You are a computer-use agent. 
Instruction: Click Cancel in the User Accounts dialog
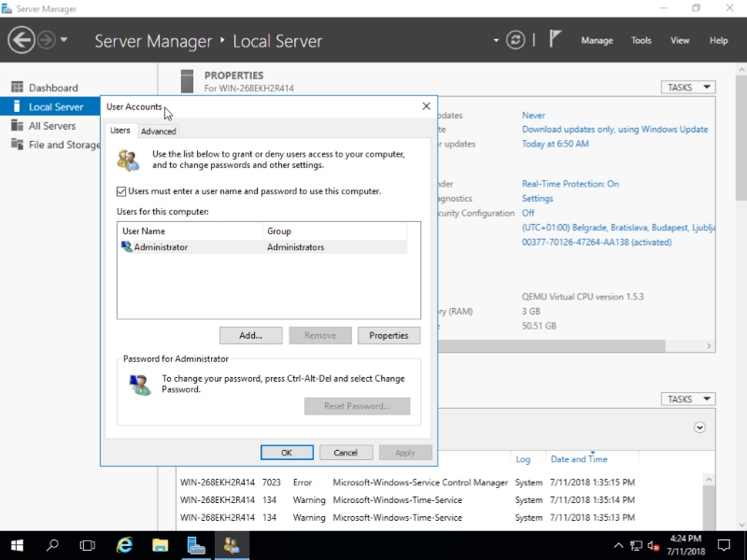tap(345, 453)
